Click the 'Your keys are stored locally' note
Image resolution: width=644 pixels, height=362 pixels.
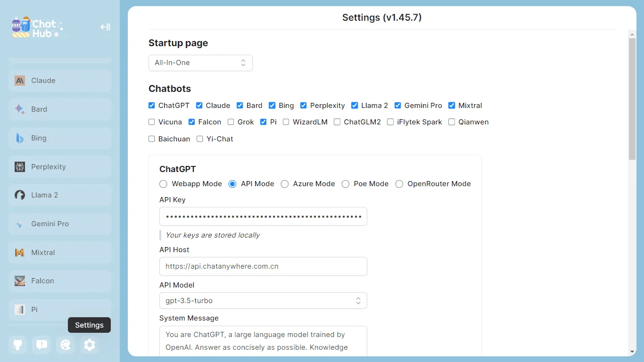(213, 235)
